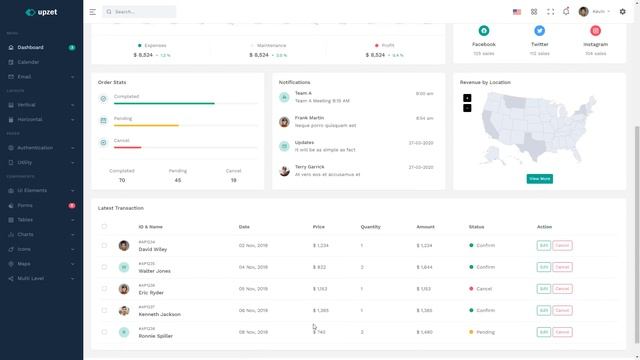Image resolution: width=640 pixels, height=360 pixels.
Task: Expand the UI Elements menu
Action: tap(41, 191)
